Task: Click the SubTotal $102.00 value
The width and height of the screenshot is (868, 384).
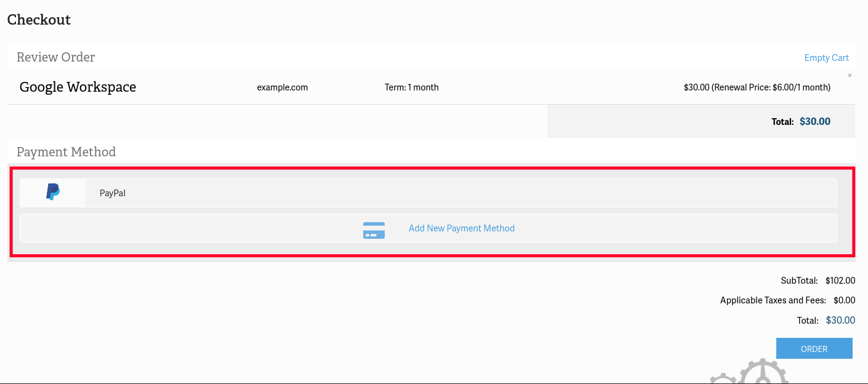Action: [x=840, y=281]
